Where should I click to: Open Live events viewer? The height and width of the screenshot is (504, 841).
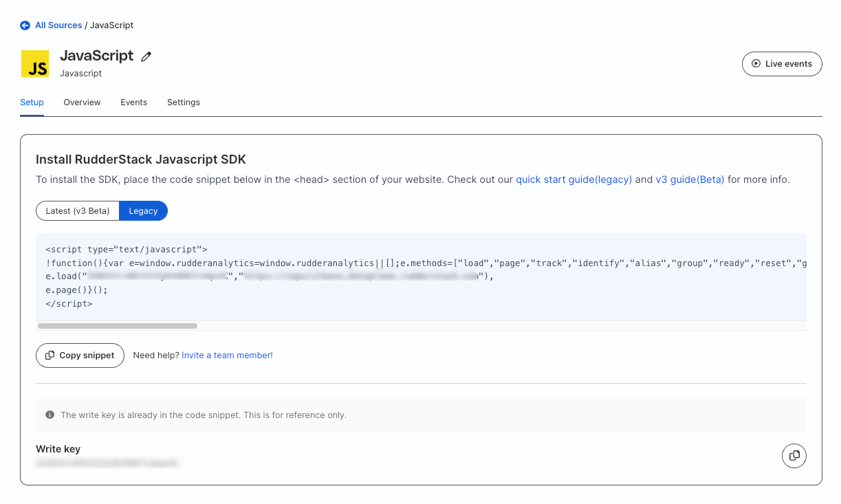tap(782, 64)
